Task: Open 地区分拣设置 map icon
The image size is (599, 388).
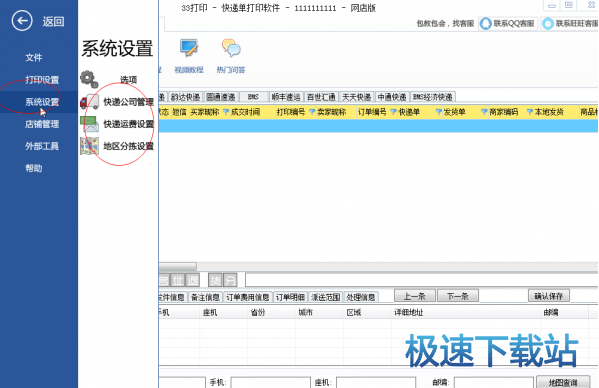Action: tap(89, 146)
